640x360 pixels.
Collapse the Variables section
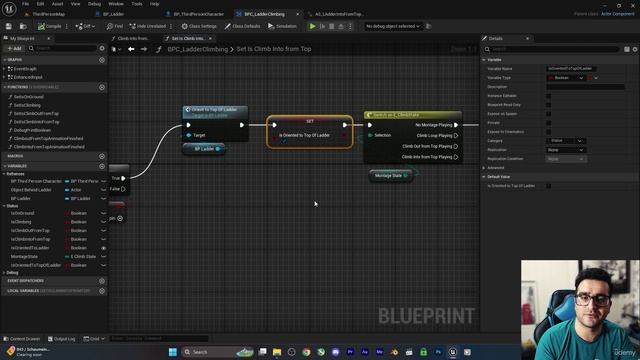click(4, 167)
